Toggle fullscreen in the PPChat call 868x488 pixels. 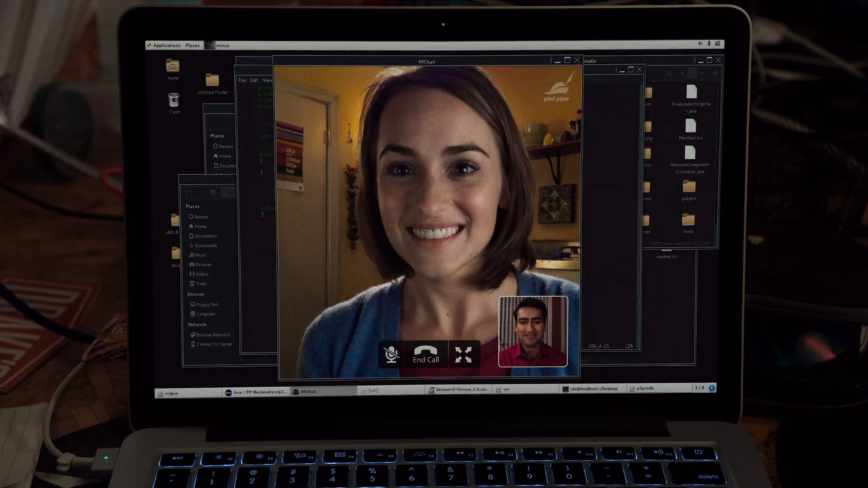click(463, 354)
